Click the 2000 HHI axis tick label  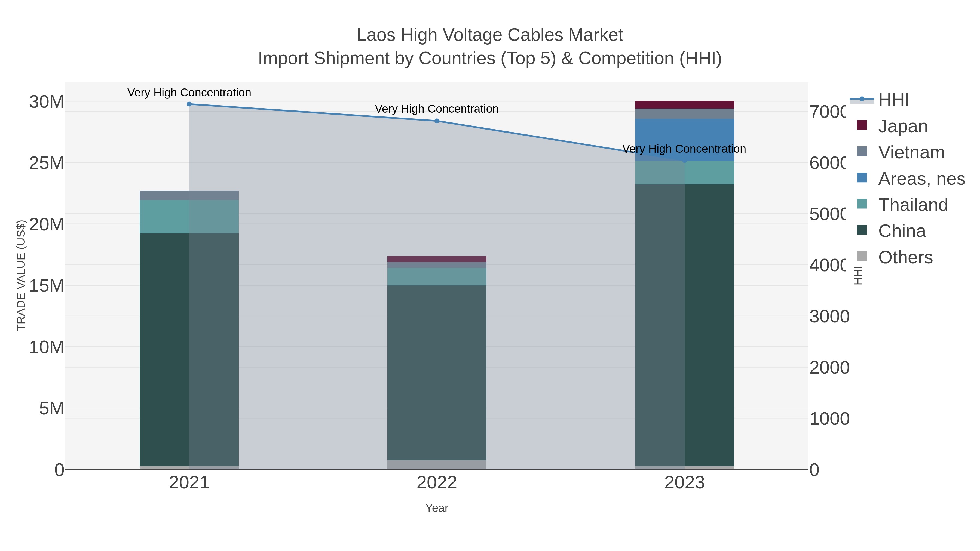coord(829,368)
